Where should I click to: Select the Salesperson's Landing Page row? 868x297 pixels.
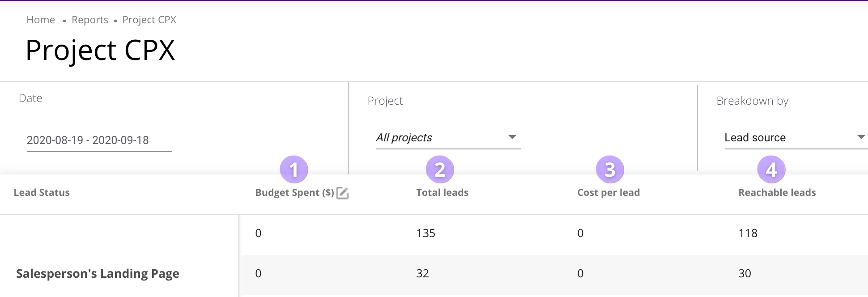pos(98,273)
